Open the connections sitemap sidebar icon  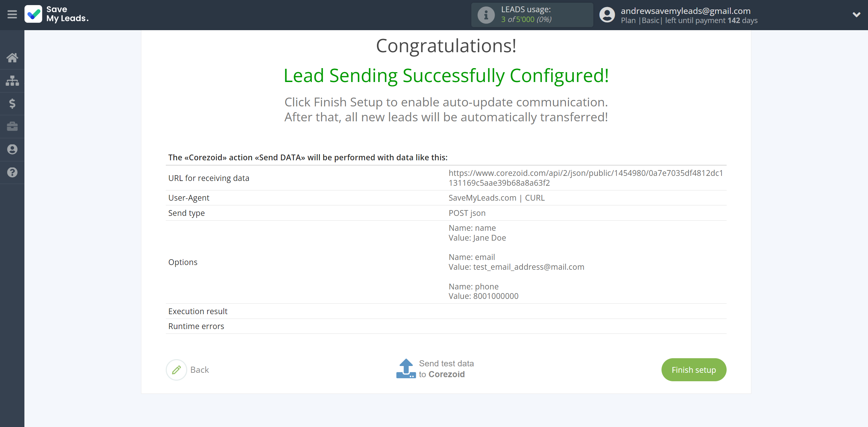point(12,81)
